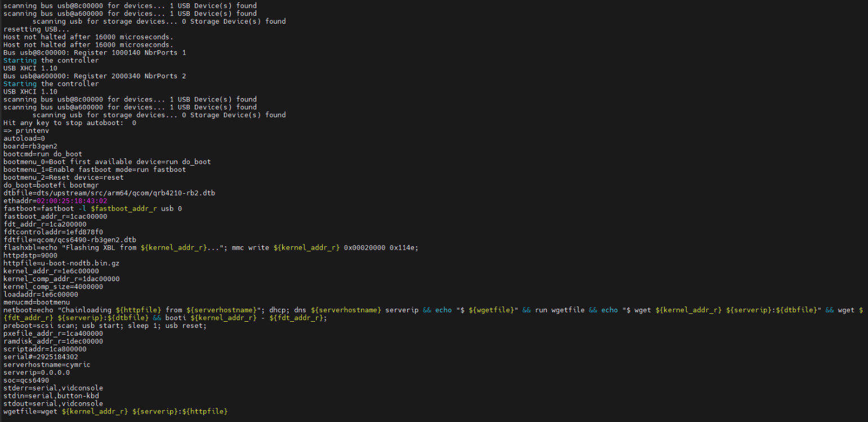Click the "soc=qcs6490" line
Viewport: 868px width, 422px height.
(26, 380)
